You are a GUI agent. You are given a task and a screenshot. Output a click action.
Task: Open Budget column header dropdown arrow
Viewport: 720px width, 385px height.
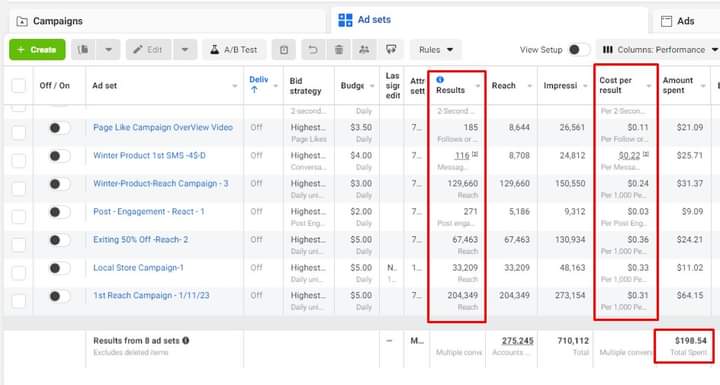coord(372,86)
